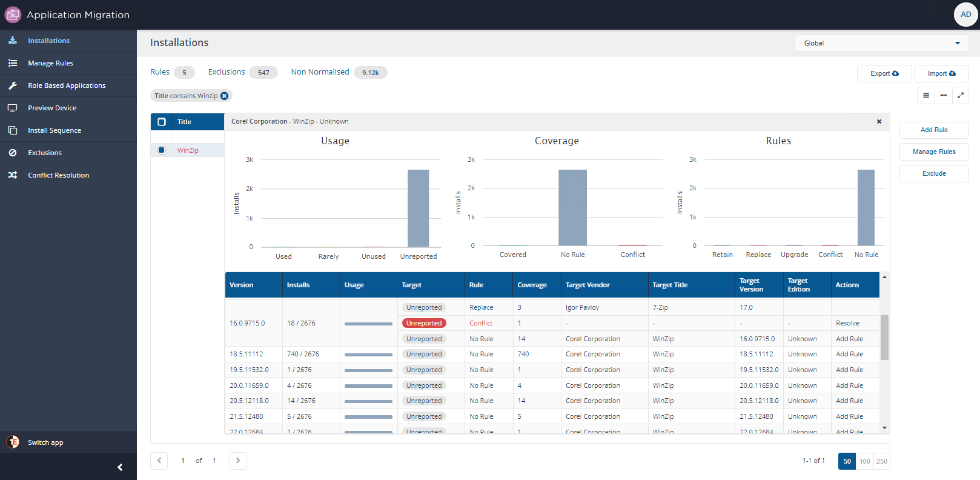The width and height of the screenshot is (980, 480).
Task: Click the expand fullscreen arrows icon
Action: click(960, 95)
